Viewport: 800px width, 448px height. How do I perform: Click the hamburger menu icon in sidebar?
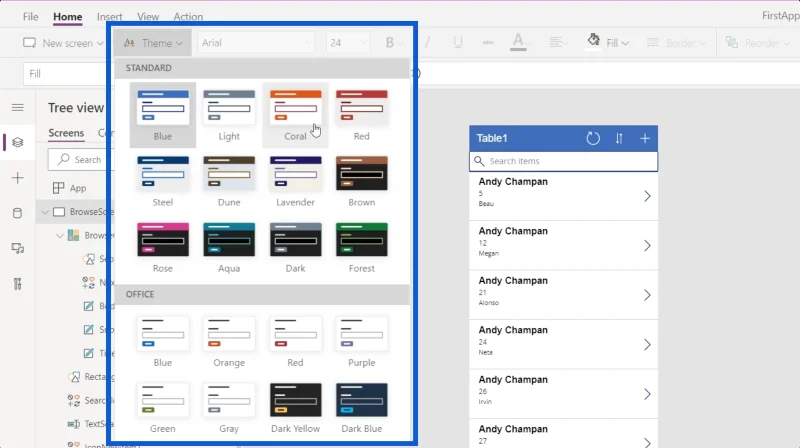click(x=18, y=107)
